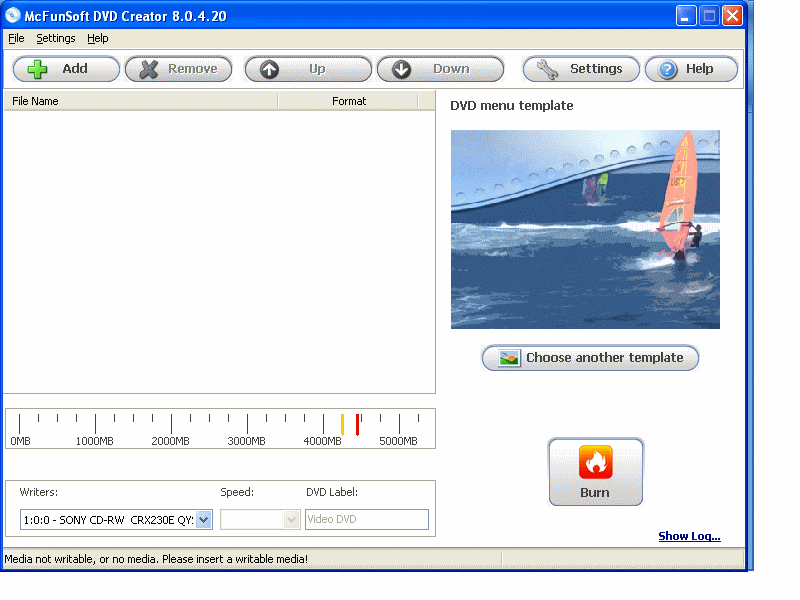
Task: Click the red marker on capacity ruler
Action: [357, 424]
